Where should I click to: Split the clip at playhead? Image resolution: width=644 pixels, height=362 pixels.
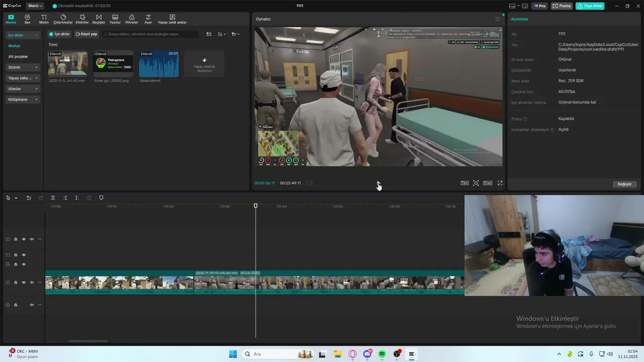(53, 198)
